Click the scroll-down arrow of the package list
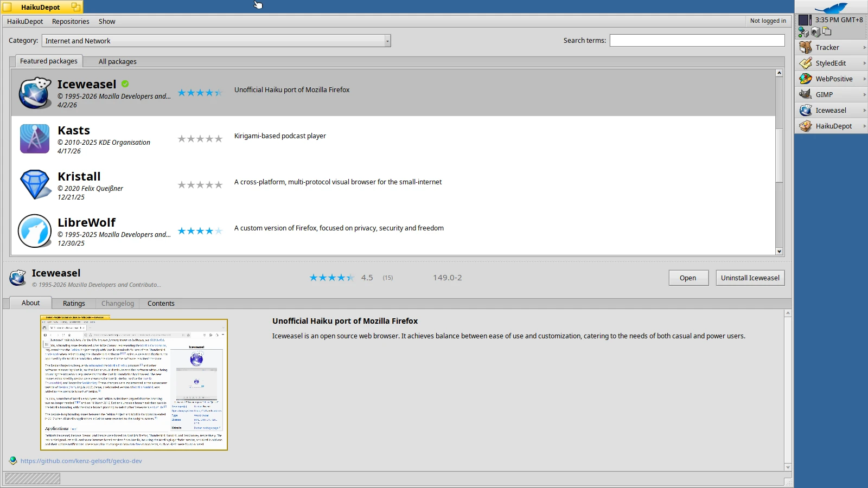 pos(779,252)
